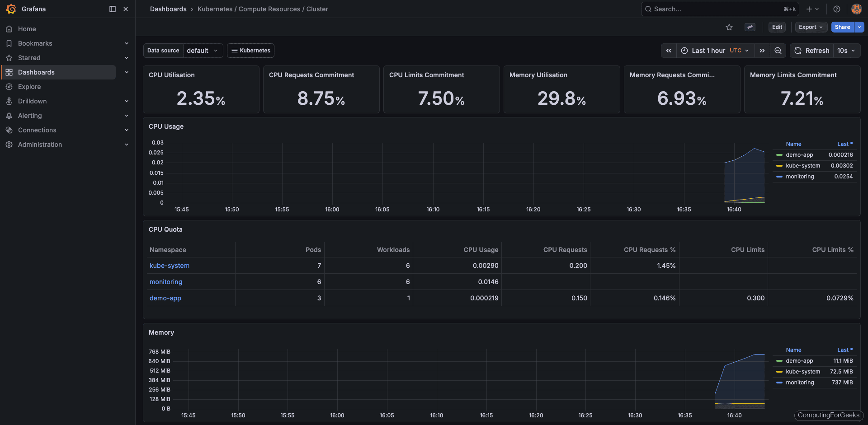This screenshot has width=868, height=425.
Task: Open the user profile avatar
Action: tap(856, 9)
